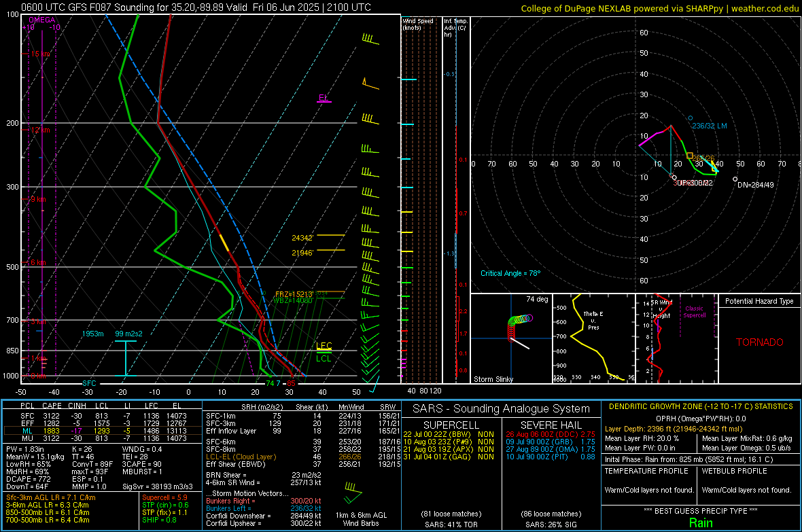Click the 1953m inflow layer label
Viewport: 802px width, 532px height.
pos(92,334)
